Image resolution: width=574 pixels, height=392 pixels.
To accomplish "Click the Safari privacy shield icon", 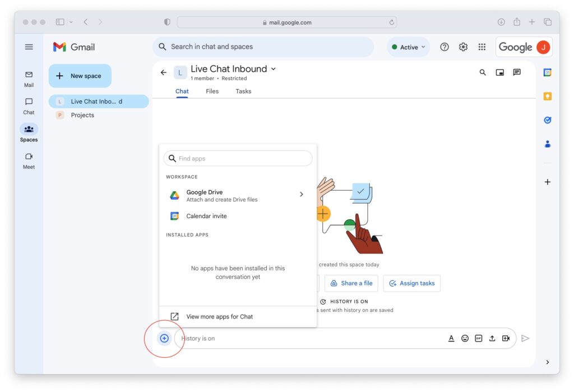I will point(167,22).
